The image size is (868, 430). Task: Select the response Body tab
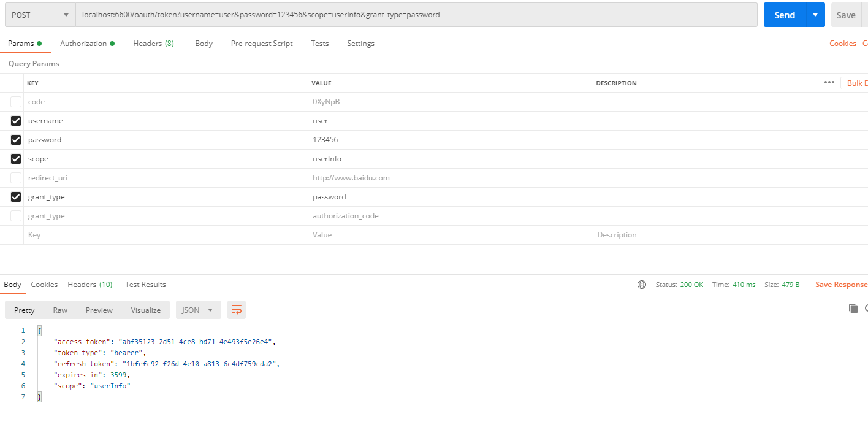12,285
